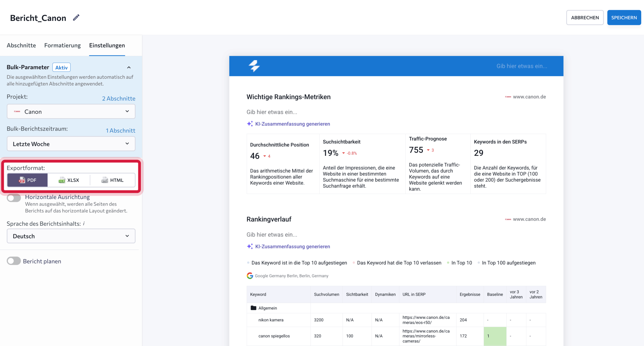Click info icon next to Sprache des Berichtsinhalts
Viewport: 644px width, 346px height.
pyautogui.click(x=84, y=223)
